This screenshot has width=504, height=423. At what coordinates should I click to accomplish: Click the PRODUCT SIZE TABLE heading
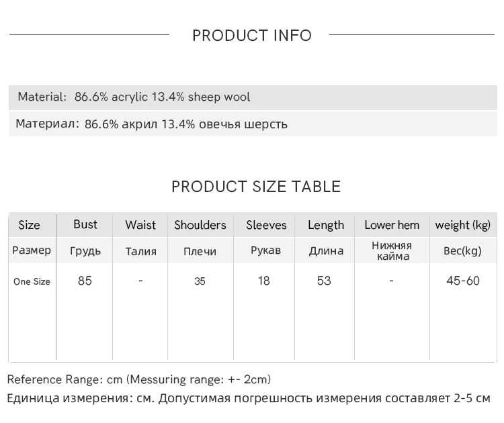[256, 187]
